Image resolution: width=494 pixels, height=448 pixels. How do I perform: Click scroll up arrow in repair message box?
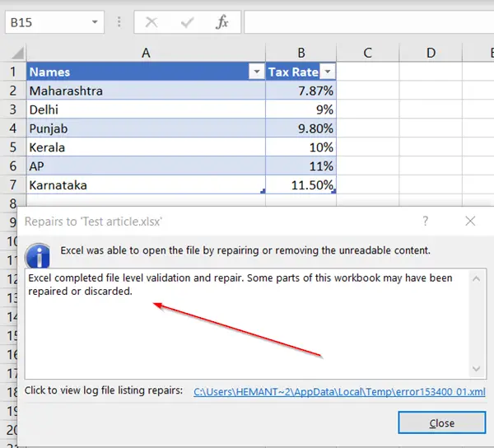[477, 279]
